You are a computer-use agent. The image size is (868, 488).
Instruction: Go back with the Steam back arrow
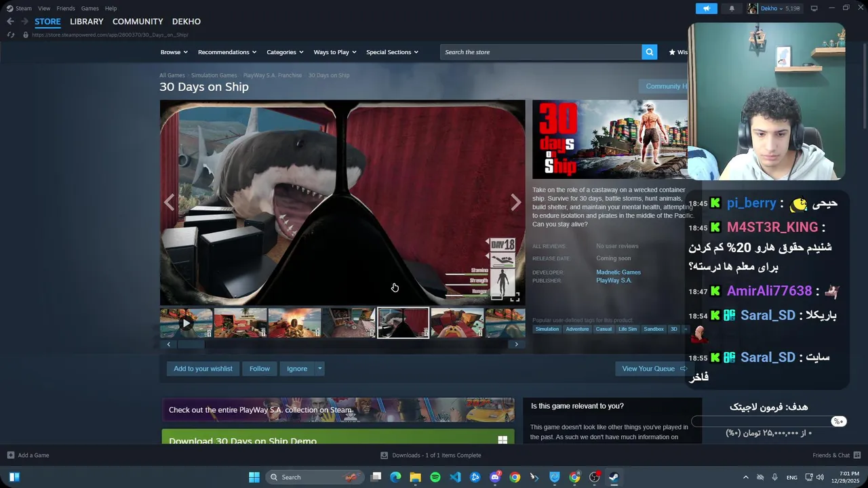[x=10, y=22]
